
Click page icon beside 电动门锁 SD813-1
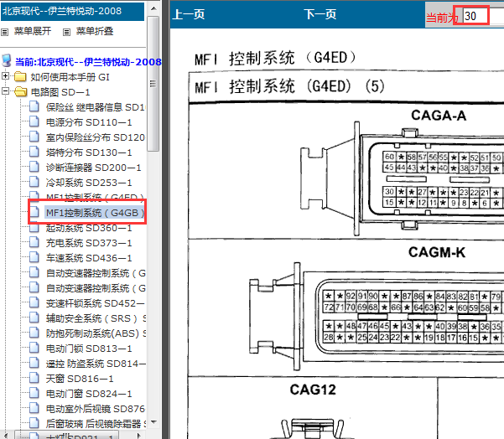[34, 348]
